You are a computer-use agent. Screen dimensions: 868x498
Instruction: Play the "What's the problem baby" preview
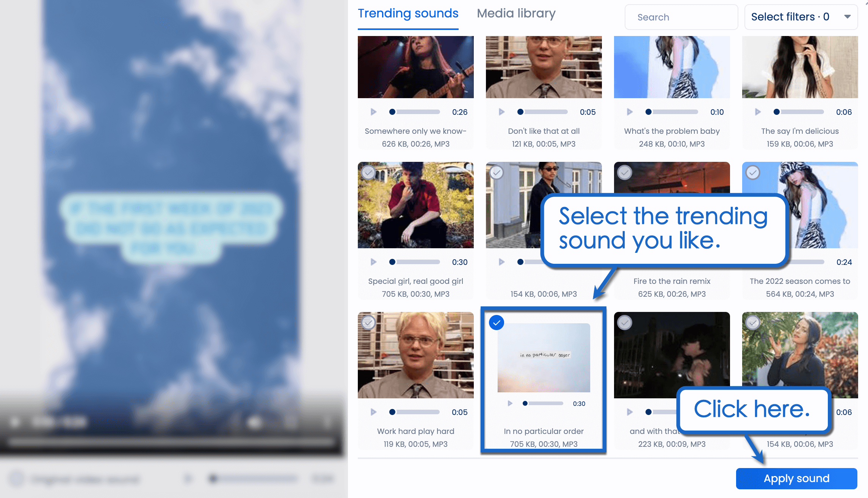(x=630, y=112)
